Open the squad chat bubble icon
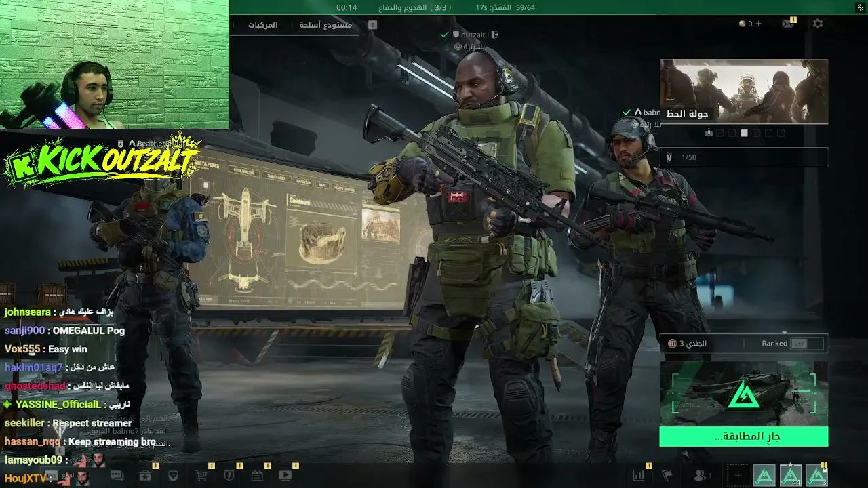Screen dimensions: 868x488 coord(117,476)
